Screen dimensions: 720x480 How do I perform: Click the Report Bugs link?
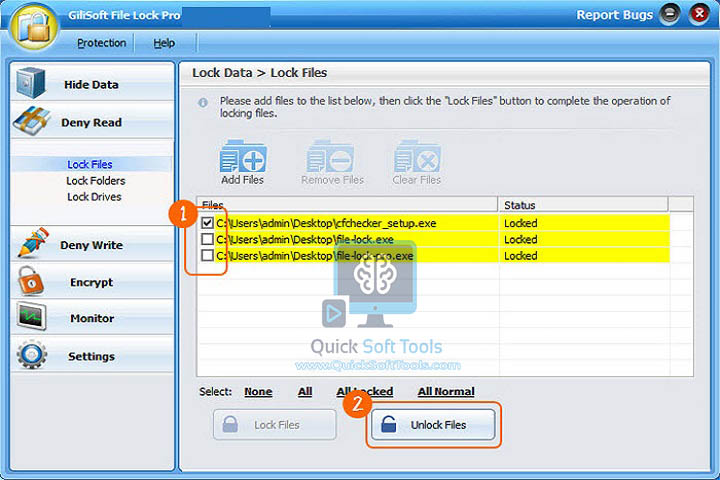point(614,15)
